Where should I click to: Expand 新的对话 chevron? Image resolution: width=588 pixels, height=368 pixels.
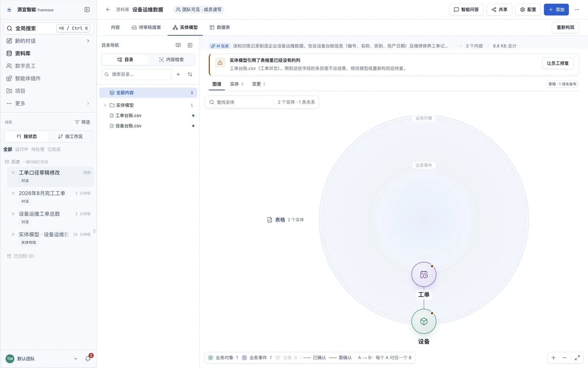88,41
